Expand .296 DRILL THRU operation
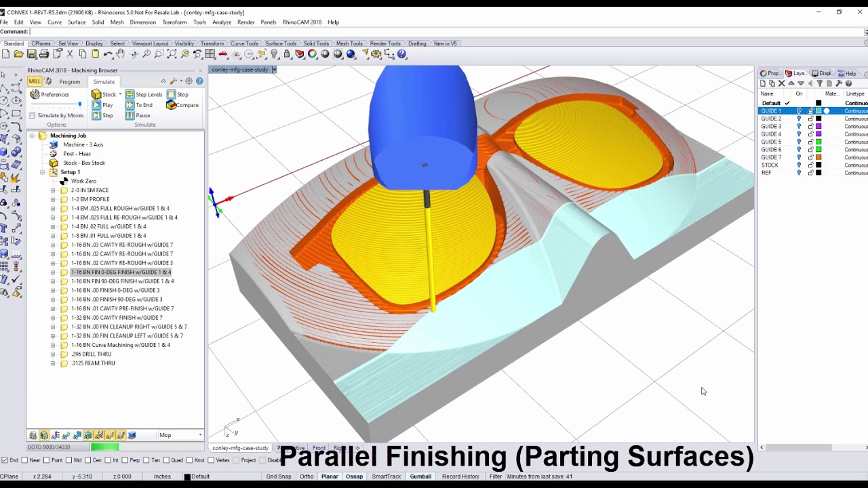 point(53,354)
